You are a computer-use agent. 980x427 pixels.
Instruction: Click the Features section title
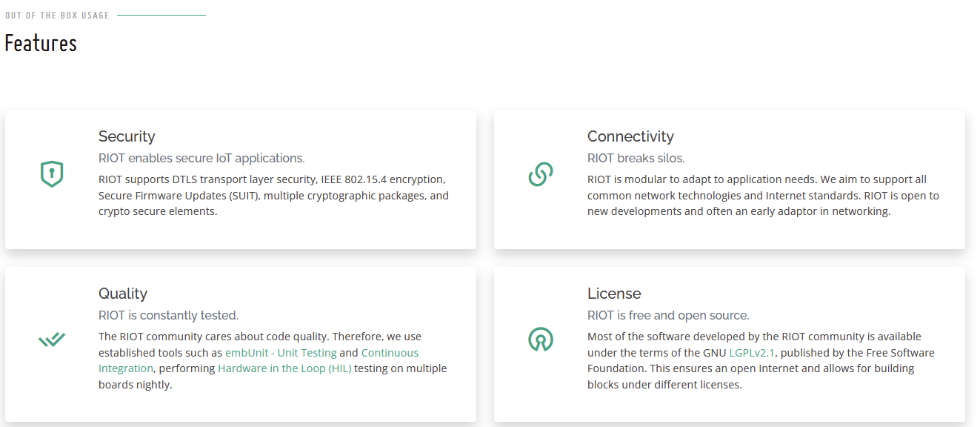[x=41, y=44]
